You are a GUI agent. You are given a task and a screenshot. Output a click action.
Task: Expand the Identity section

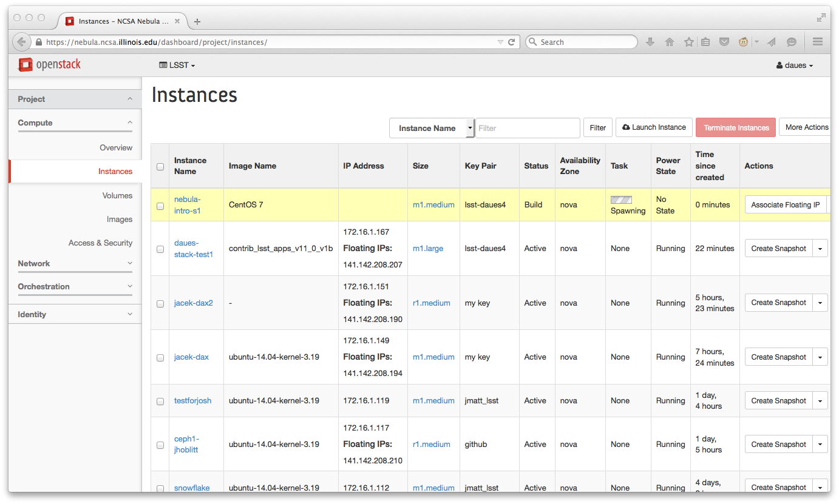(x=75, y=314)
